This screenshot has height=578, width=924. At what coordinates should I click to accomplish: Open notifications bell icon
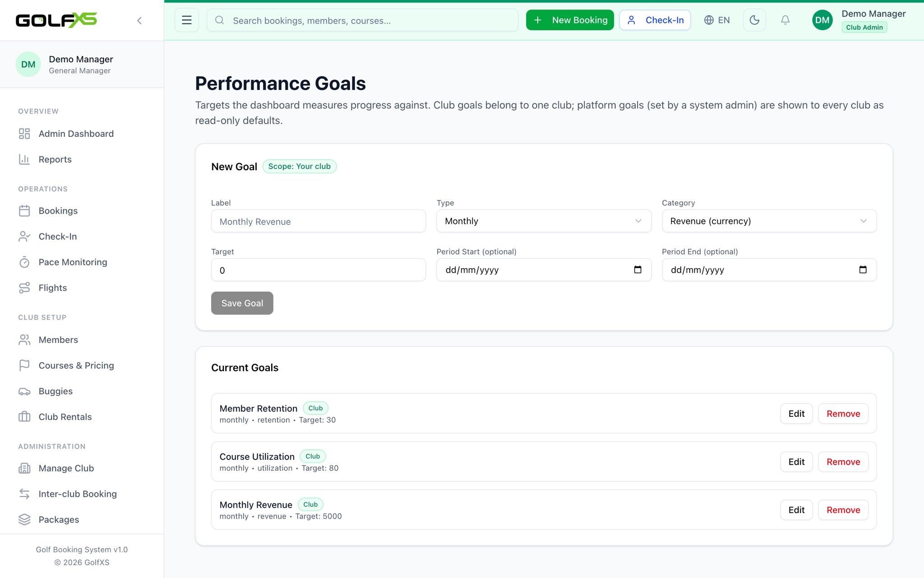[x=785, y=20]
